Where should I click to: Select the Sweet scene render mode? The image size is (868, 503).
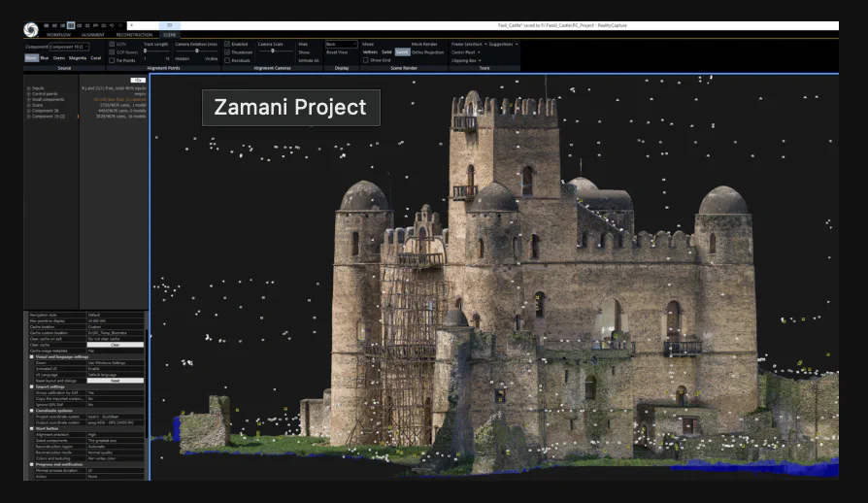[401, 51]
